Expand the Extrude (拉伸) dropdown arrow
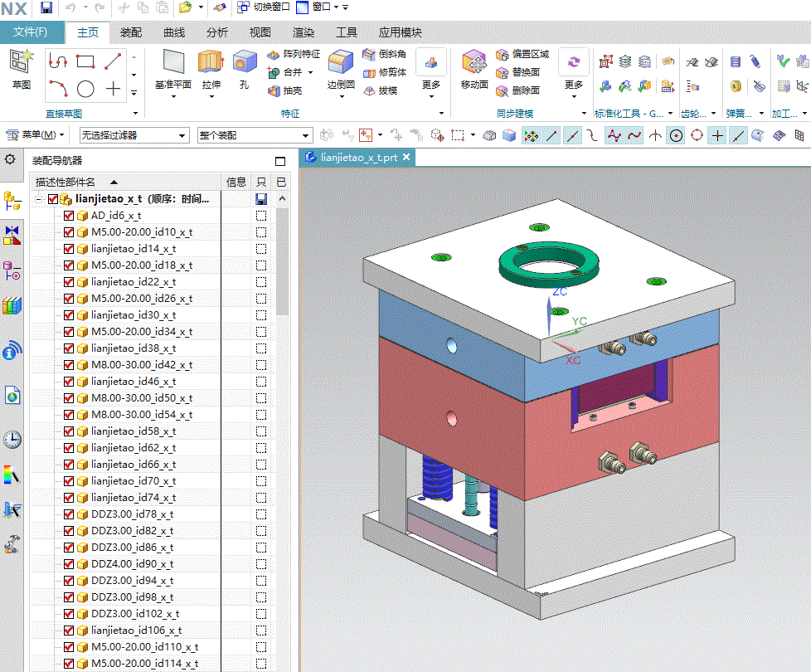 coord(211,97)
